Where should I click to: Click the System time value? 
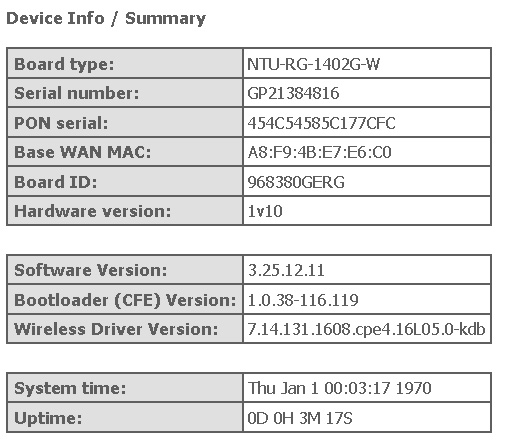tap(339, 388)
